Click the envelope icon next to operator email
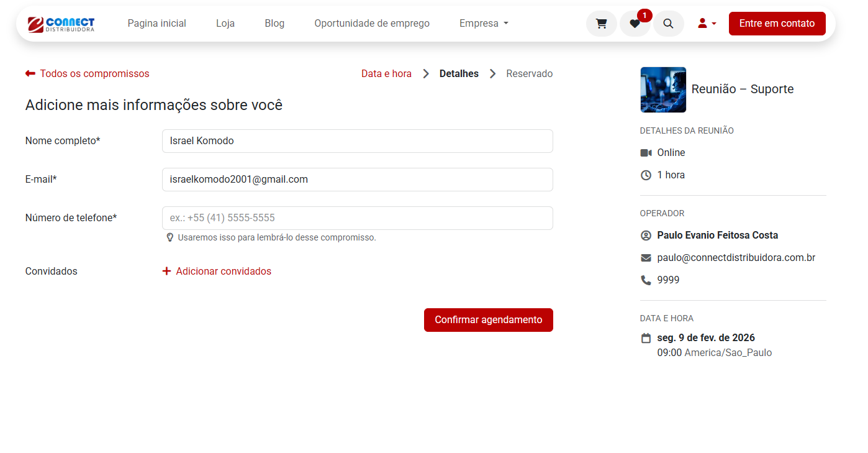 646,258
